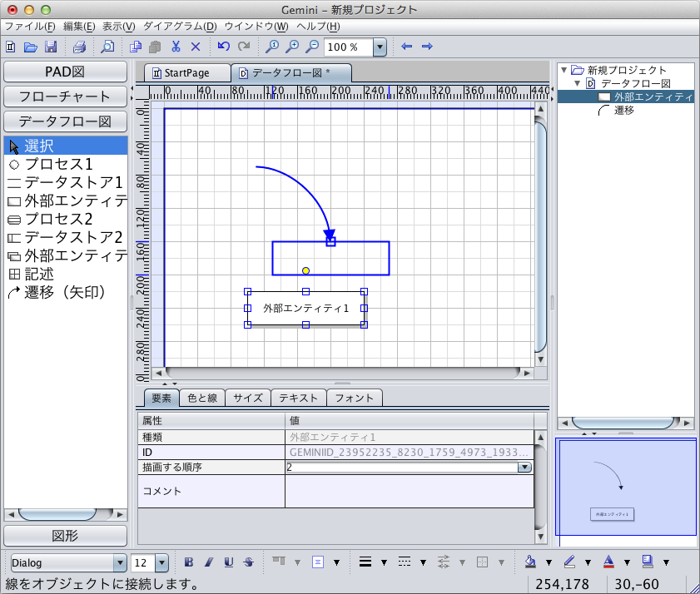Click the PAD図 palette button
Viewport: 700px width, 594px height.
[x=65, y=72]
